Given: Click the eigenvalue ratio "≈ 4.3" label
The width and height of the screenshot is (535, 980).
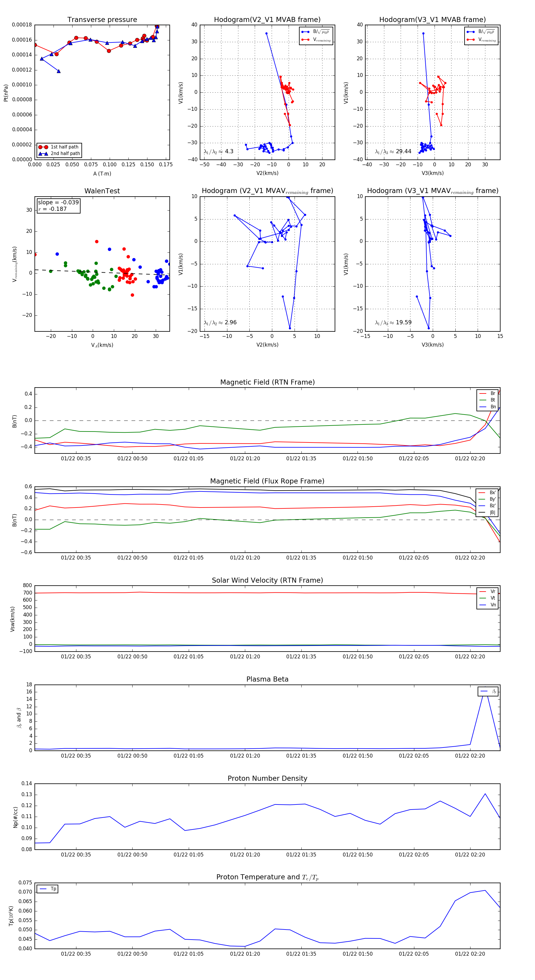Looking at the screenshot, I should coord(218,151).
